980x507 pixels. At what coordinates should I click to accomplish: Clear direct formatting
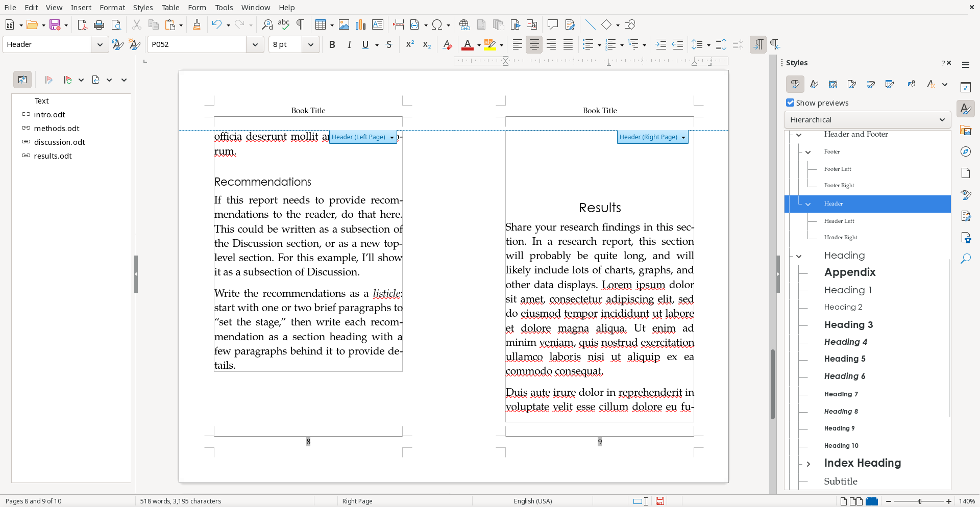447,44
